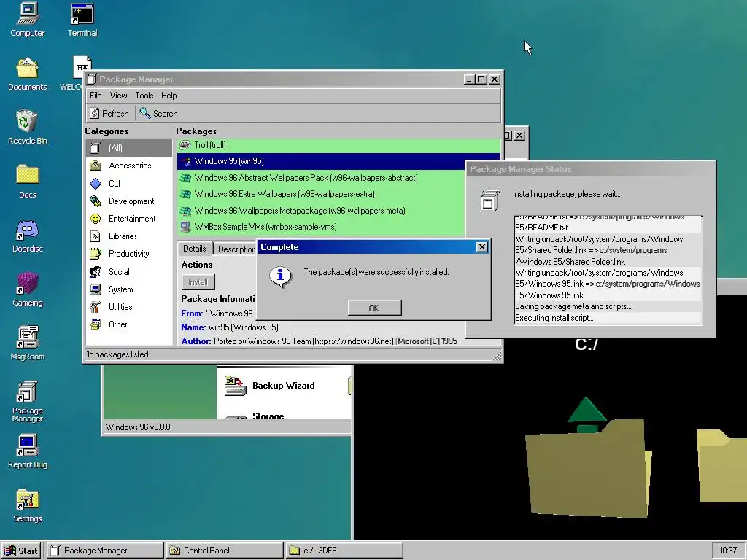This screenshot has height=560, width=747.
Task: Select the (All) category
Action: click(x=129, y=148)
